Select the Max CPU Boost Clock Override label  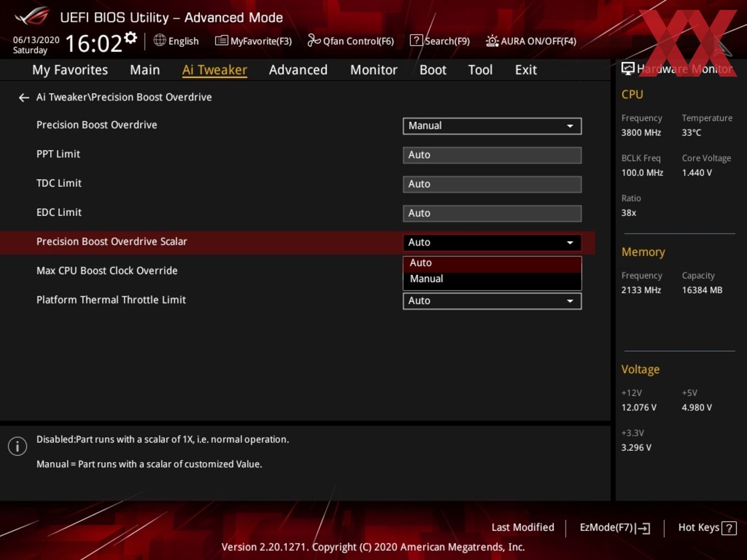coord(107,271)
